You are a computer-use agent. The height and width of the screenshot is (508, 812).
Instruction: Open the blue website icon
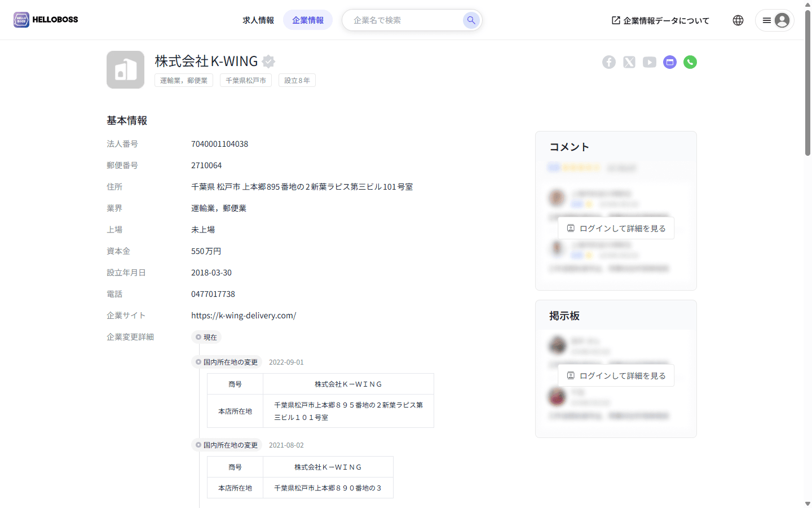(x=670, y=62)
